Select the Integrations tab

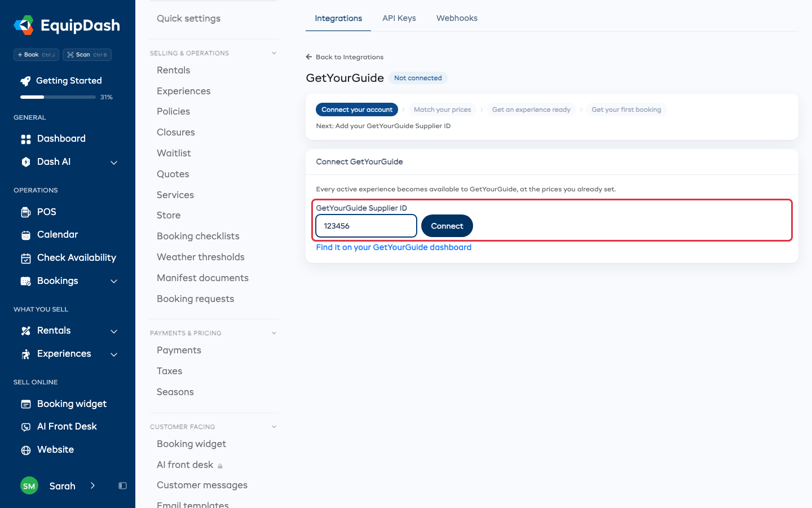(x=338, y=18)
